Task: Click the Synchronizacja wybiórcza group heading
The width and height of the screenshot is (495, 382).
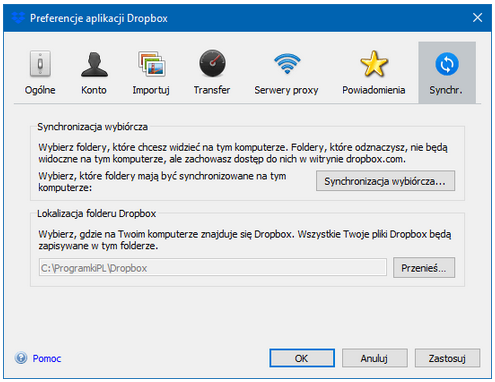Action: point(92,127)
